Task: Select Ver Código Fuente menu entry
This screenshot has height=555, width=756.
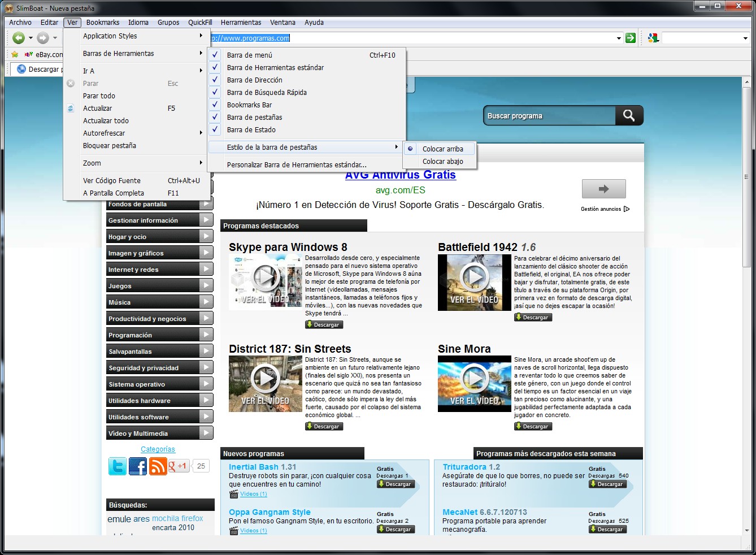Action: pyautogui.click(x=137, y=180)
